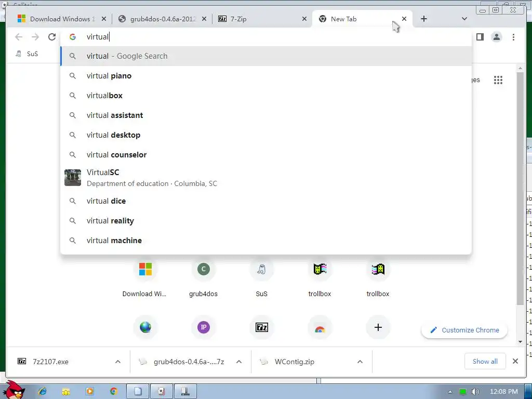532x399 pixels.
Task: Close the Download Windows tab
Action: (x=104, y=19)
